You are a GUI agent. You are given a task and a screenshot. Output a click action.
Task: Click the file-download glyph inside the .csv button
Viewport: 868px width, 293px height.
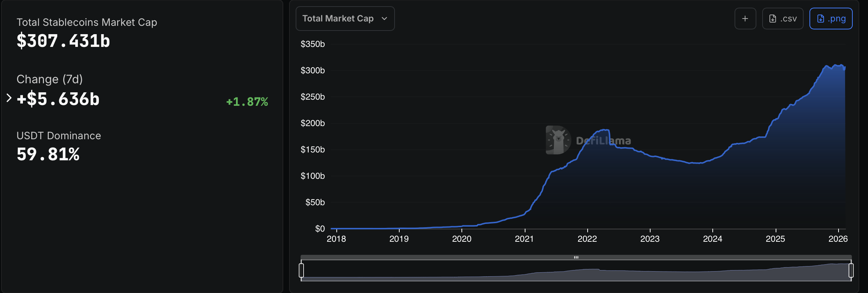click(772, 18)
